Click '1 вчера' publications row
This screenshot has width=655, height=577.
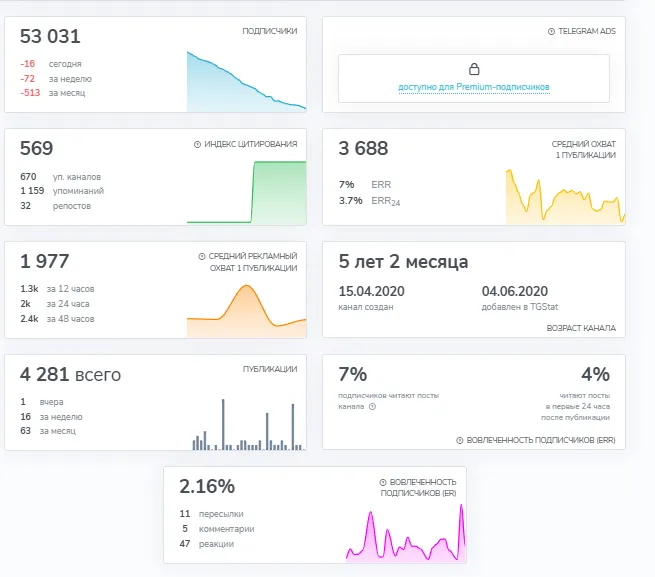[42, 402]
